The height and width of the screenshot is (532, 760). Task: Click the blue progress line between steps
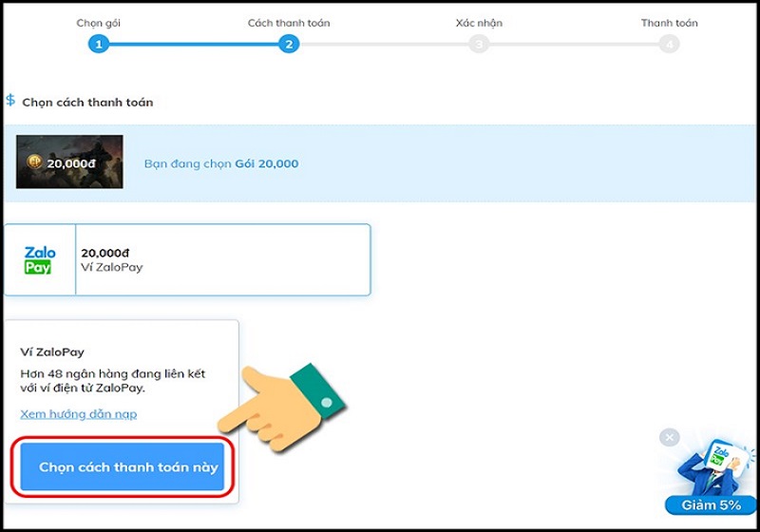pos(194,45)
